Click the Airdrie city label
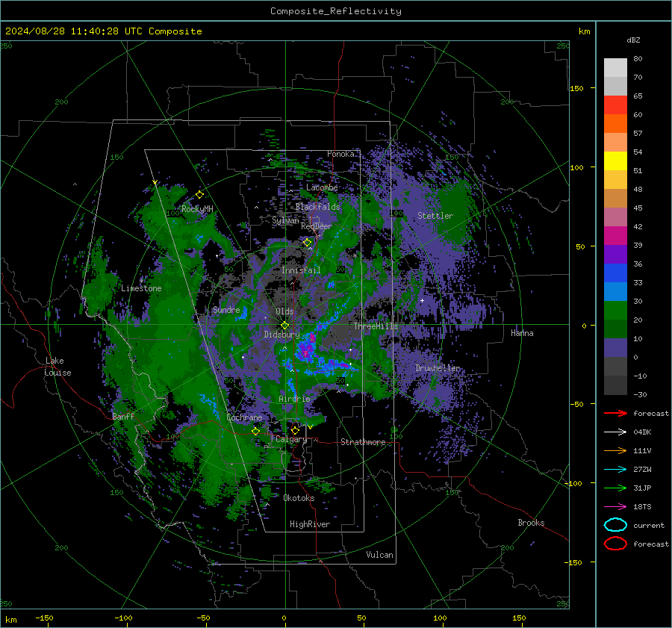Image resolution: width=672 pixels, height=628 pixels. (294, 399)
